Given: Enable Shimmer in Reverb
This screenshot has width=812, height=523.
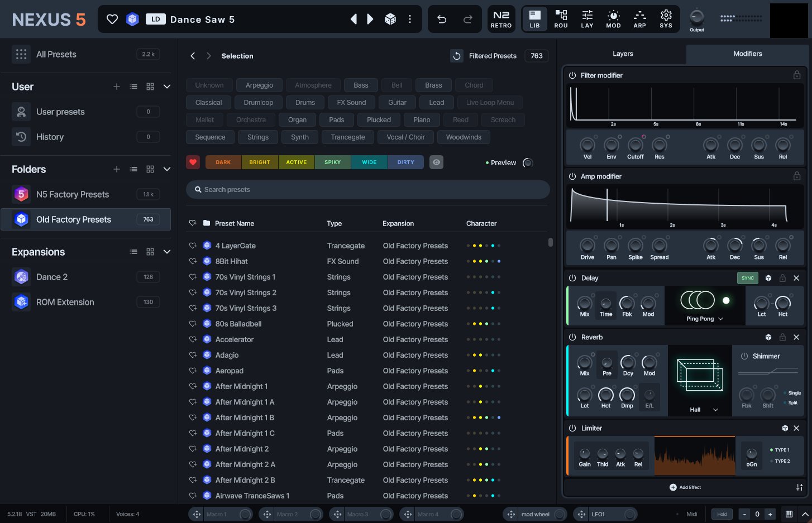Looking at the screenshot, I should (x=744, y=356).
